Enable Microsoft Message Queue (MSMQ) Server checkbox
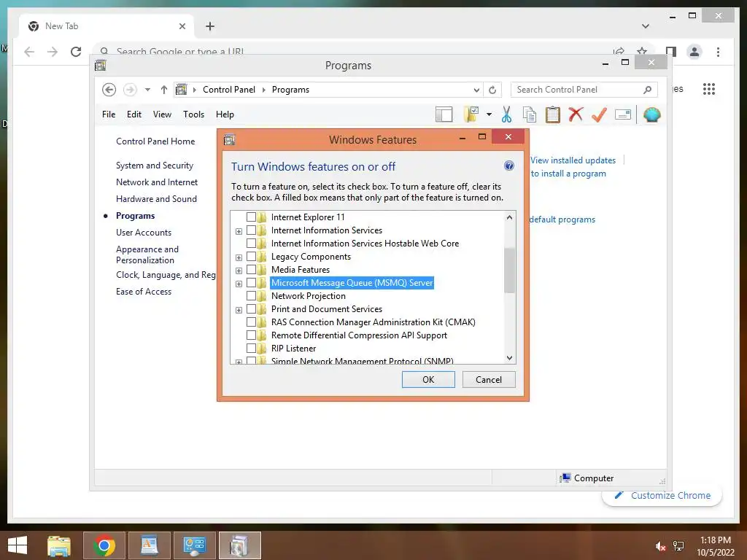Viewport: 747px width, 560px height. (x=251, y=283)
